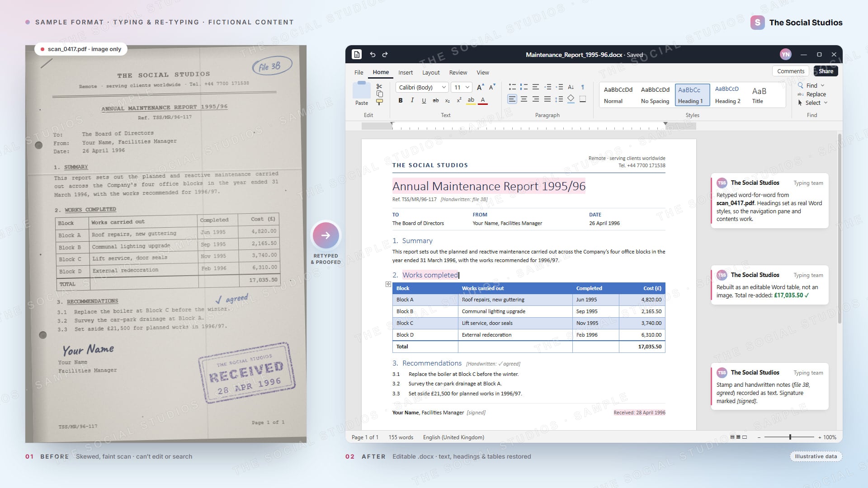This screenshot has height=488, width=868.
Task: Switch to the Layout tab
Action: point(431,72)
